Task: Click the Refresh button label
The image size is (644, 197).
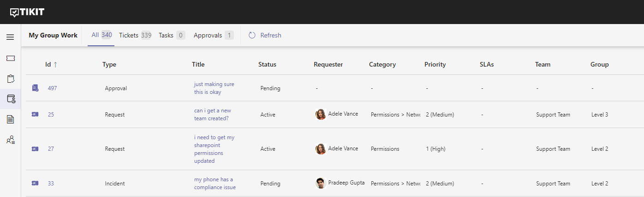Action: point(271,35)
